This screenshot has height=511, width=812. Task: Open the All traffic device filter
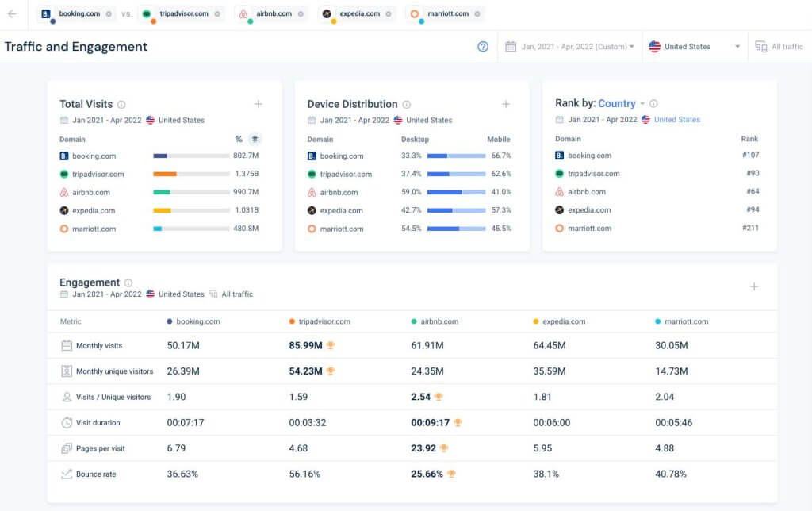tap(779, 47)
